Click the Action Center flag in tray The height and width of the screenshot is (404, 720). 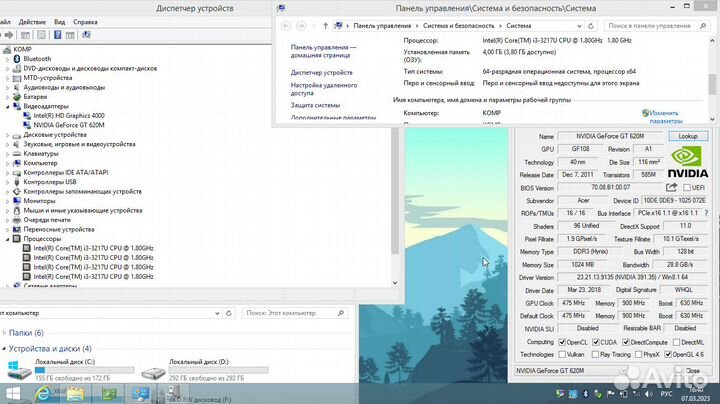[x=611, y=394]
